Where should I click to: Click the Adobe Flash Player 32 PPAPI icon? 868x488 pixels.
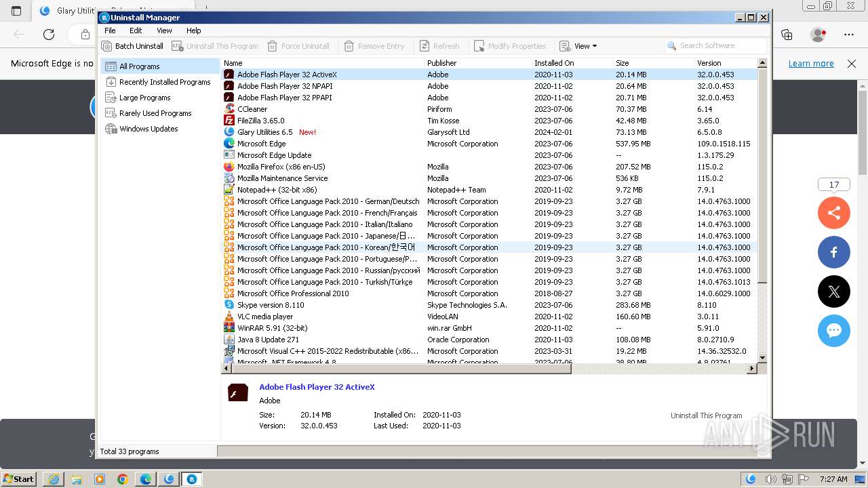[229, 98]
